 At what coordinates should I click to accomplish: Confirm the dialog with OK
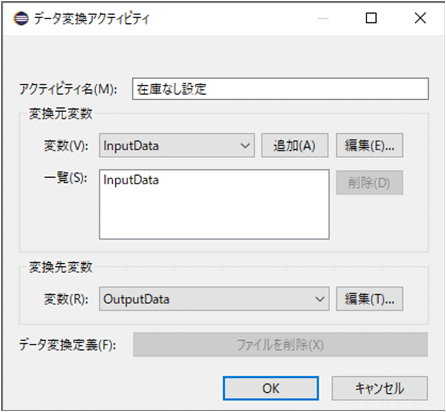[x=271, y=388]
